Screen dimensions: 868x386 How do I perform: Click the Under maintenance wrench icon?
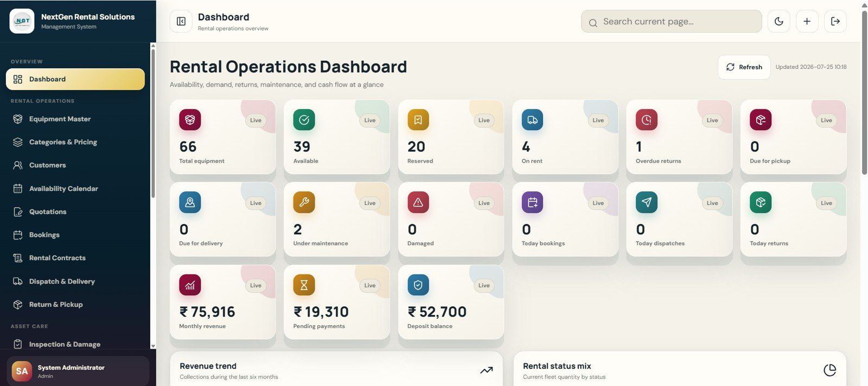pyautogui.click(x=304, y=202)
